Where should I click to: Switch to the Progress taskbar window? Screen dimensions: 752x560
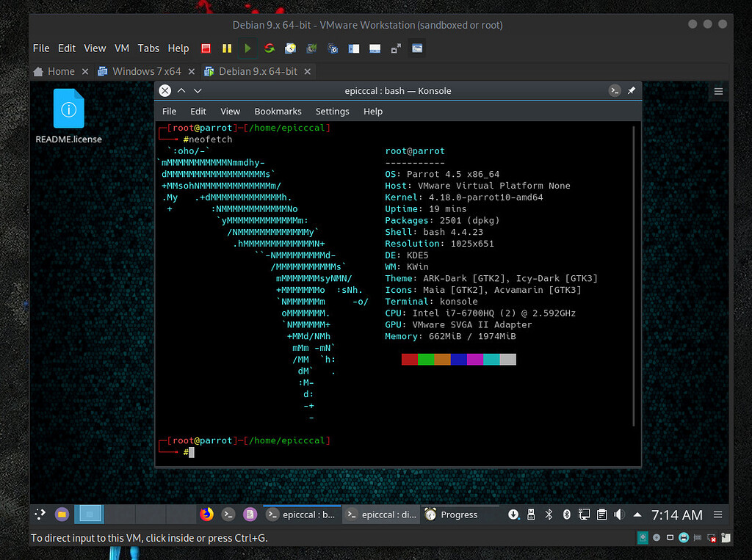pyautogui.click(x=452, y=514)
